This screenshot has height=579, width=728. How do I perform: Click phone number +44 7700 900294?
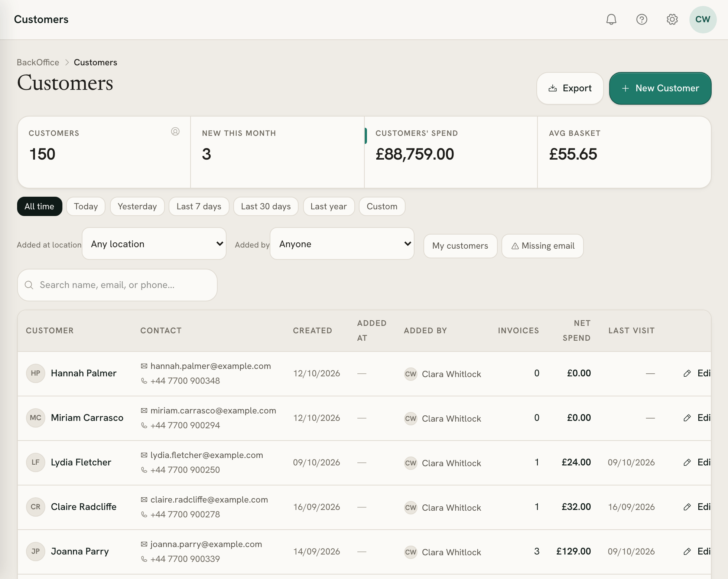pos(185,425)
